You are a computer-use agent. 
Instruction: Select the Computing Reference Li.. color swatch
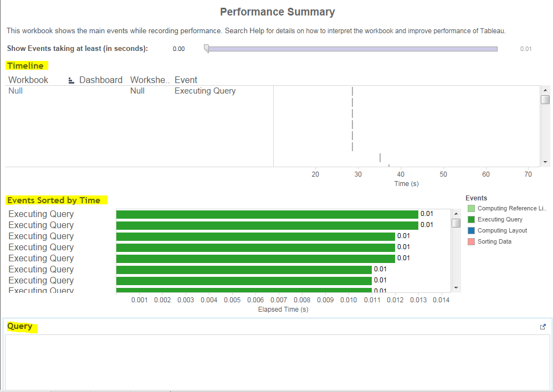point(471,208)
